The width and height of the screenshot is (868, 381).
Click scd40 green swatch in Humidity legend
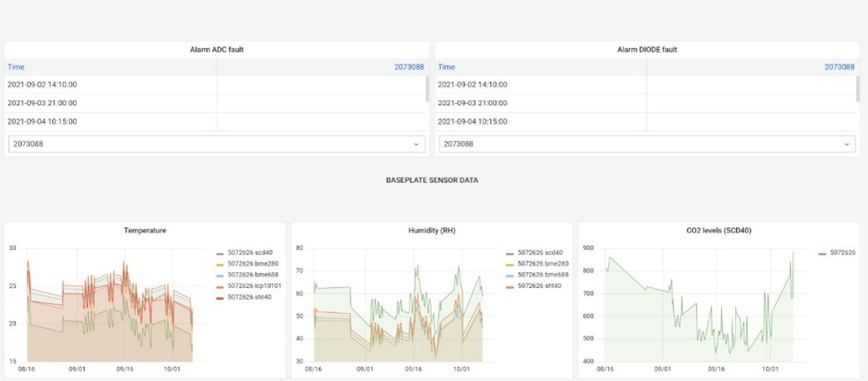pyautogui.click(x=509, y=252)
